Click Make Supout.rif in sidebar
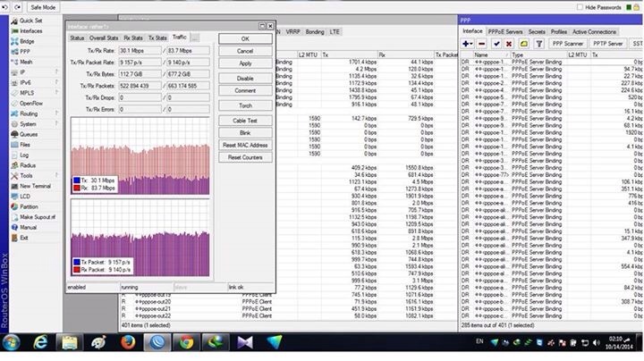The width and height of the screenshot is (644, 361). (33, 217)
